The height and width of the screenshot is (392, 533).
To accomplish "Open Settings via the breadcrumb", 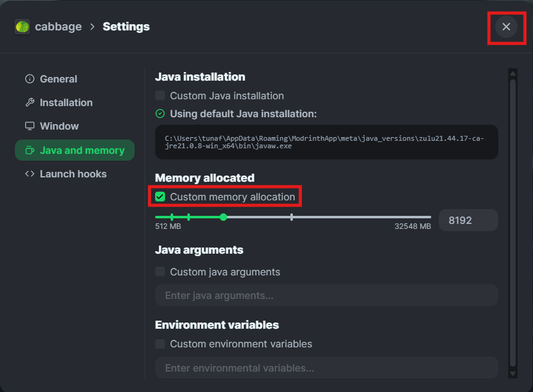I will pyautogui.click(x=126, y=27).
